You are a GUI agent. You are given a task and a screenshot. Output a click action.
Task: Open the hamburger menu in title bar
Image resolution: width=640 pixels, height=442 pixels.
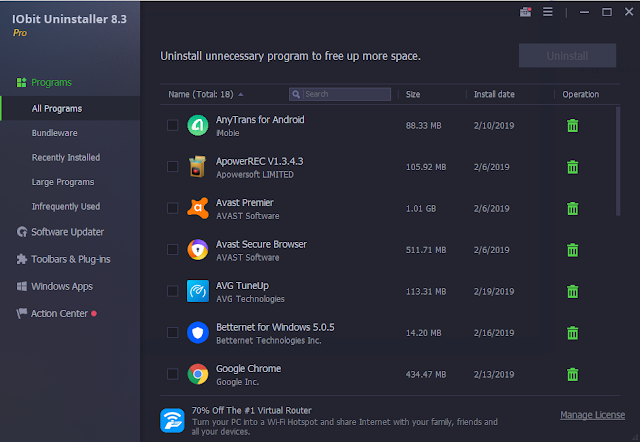[548, 12]
